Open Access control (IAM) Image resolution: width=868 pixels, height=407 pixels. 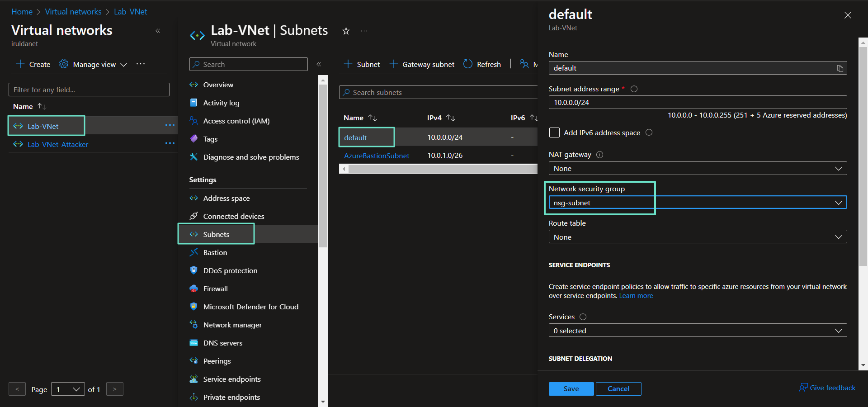tap(236, 121)
